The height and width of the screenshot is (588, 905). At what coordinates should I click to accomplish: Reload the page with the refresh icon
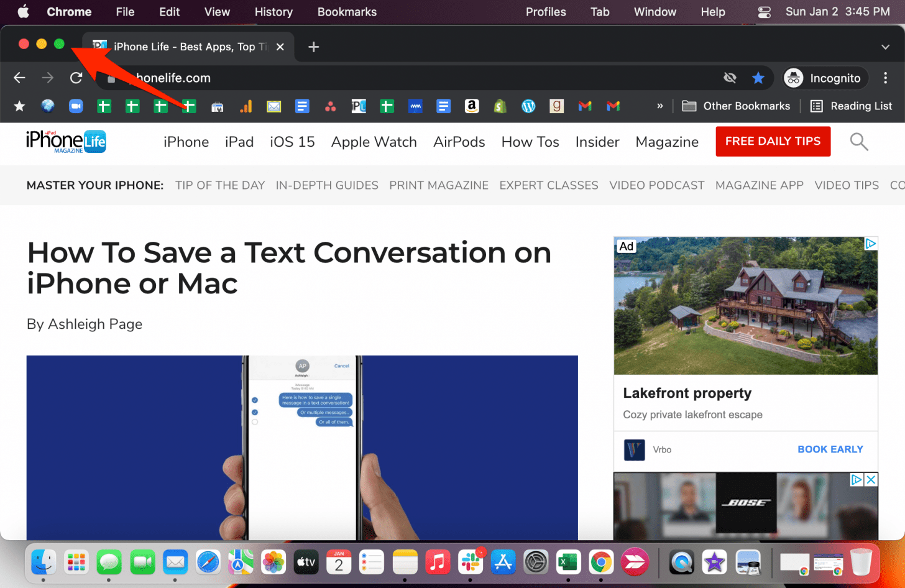tap(76, 78)
